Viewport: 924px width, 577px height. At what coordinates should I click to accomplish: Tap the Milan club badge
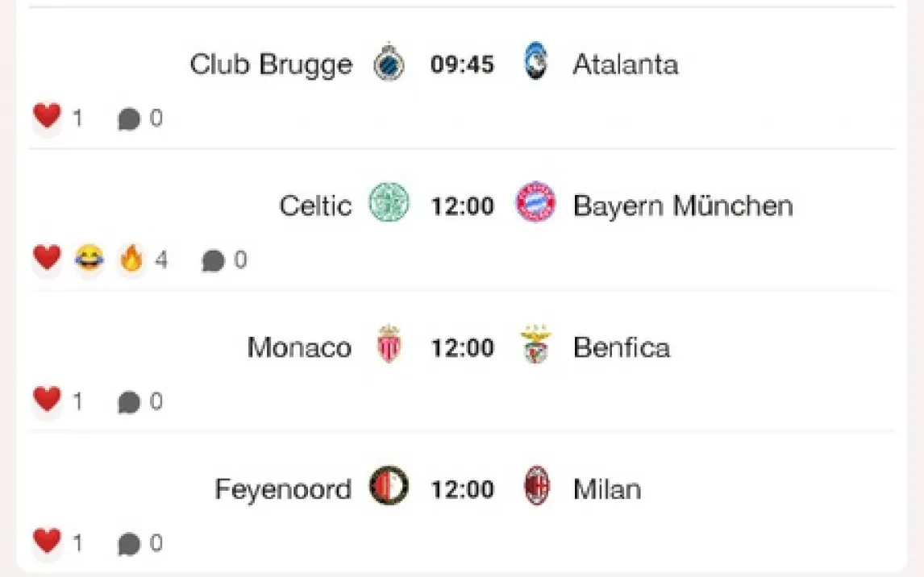tap(536, 486)
